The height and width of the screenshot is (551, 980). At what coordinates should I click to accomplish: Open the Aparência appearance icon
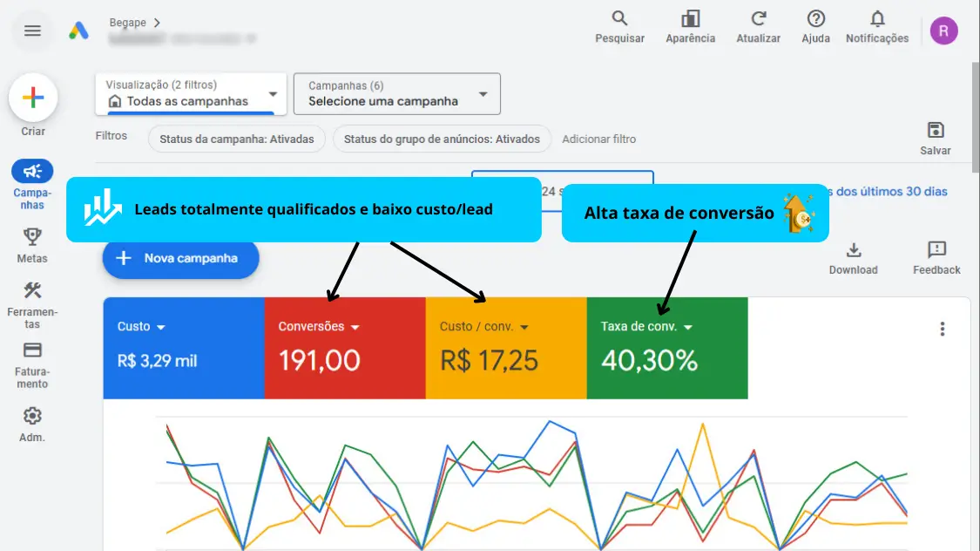coord(690,19)
